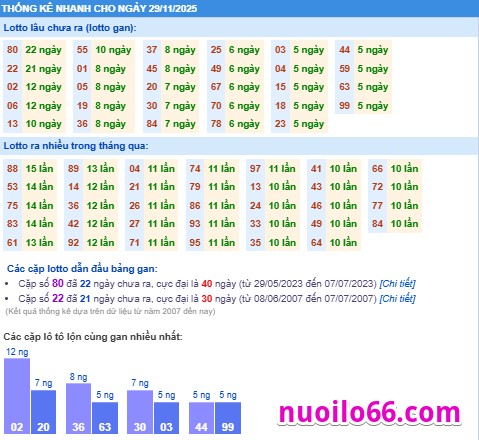Click the header 'THỐNG KÊ NHANH CHO NGÀY 29/11/2025'
This screenshot has width=479, height=440.
(x=99, y=8)
